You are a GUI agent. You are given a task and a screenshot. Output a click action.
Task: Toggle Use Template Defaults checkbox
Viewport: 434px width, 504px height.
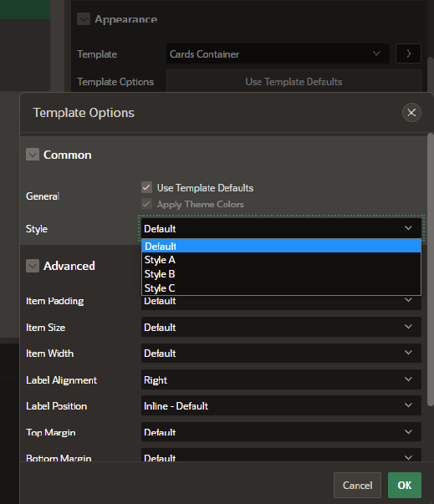pyautogui.click(x=146, y=187)
